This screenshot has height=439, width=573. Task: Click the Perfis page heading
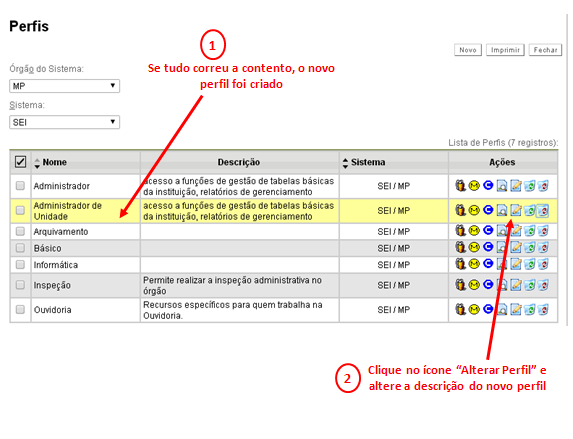click(29, 26)
